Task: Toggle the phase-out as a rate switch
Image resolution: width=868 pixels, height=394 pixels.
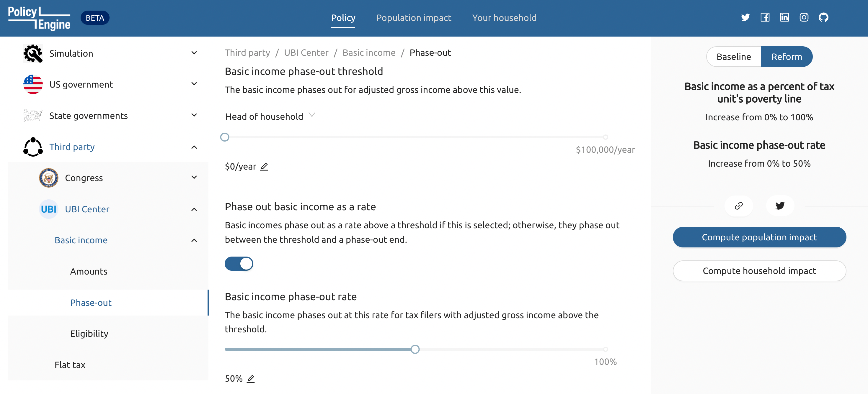Action: point(239,263)
